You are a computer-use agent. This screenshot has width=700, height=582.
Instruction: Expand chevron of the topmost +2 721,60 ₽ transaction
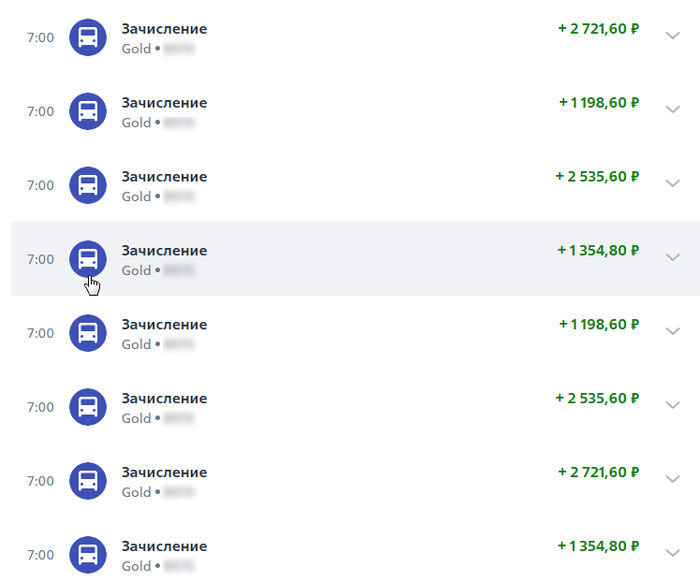point(672,35)
